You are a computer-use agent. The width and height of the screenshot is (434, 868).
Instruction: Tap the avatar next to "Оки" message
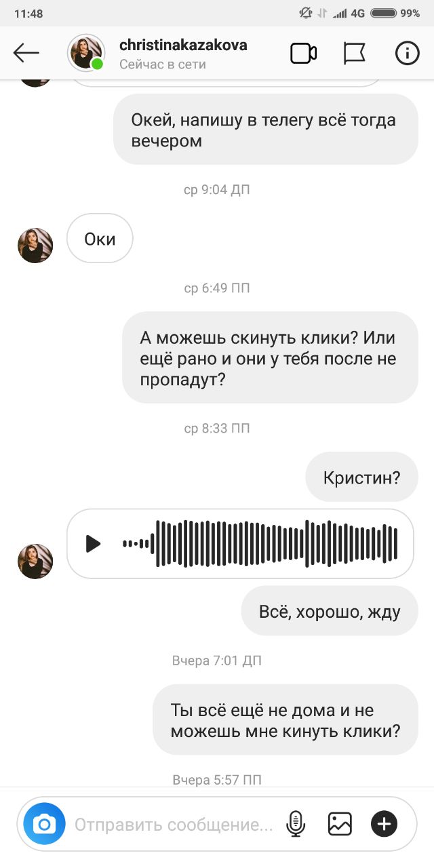35,245
